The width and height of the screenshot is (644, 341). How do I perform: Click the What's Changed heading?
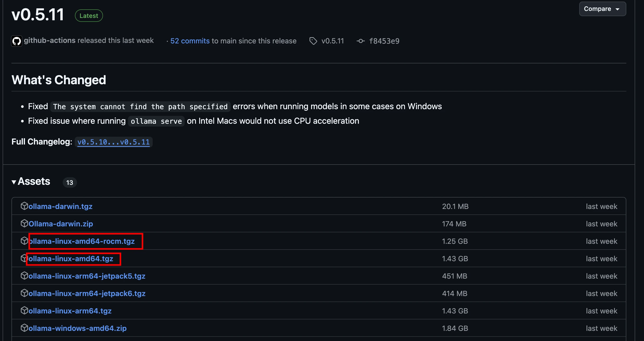[x=59, y=80]
